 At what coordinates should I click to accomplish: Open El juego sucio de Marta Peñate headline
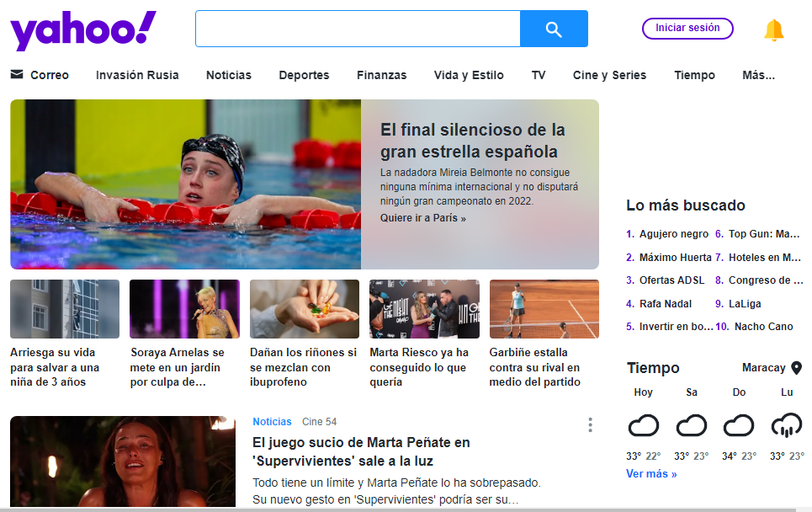362,451
